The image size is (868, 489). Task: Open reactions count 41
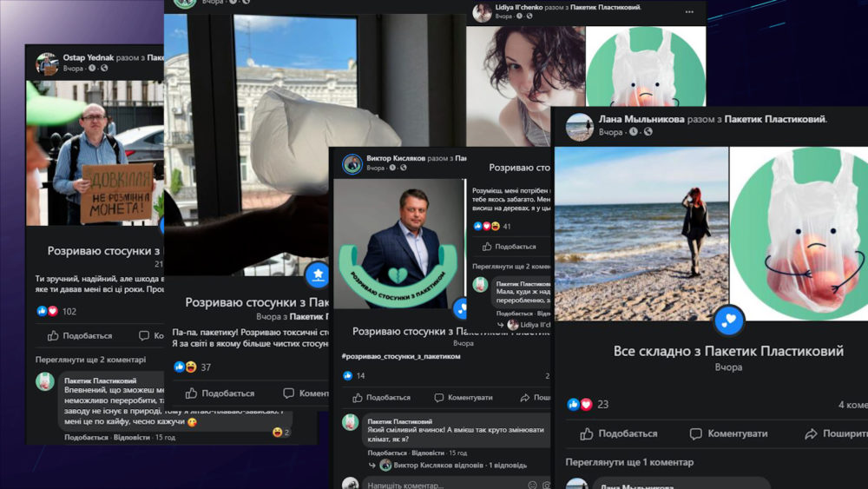pos(507,227)
